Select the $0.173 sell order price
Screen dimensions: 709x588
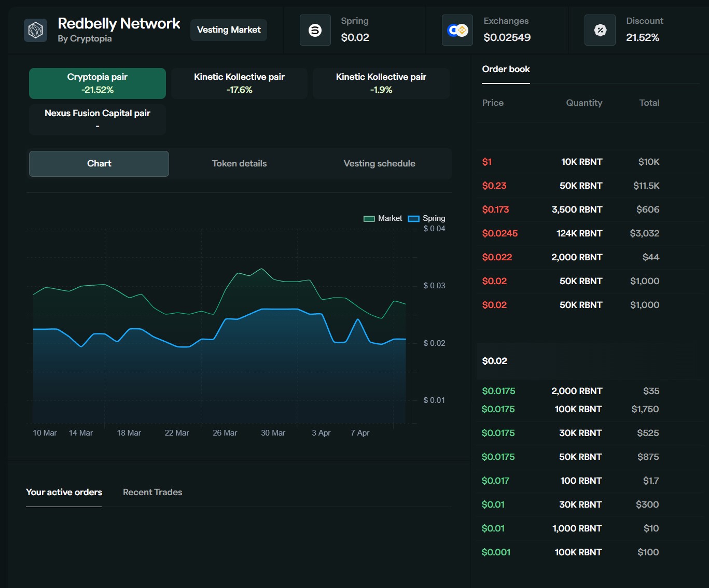(495, 209)
